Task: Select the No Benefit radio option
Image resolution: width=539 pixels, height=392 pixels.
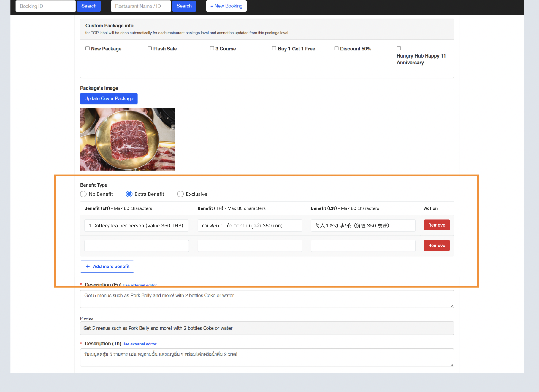Action: [83, 194]
